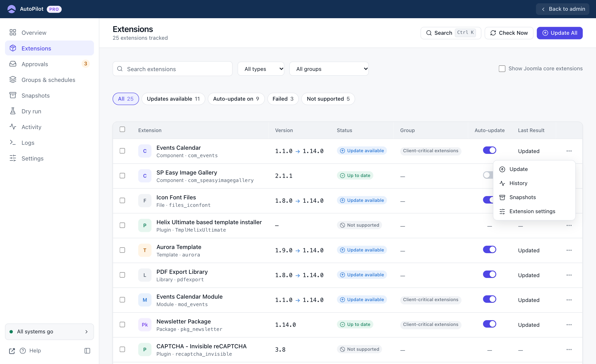Open Groups & schedules layers icon
Screen dimensions: 596x364
(13, 80)
